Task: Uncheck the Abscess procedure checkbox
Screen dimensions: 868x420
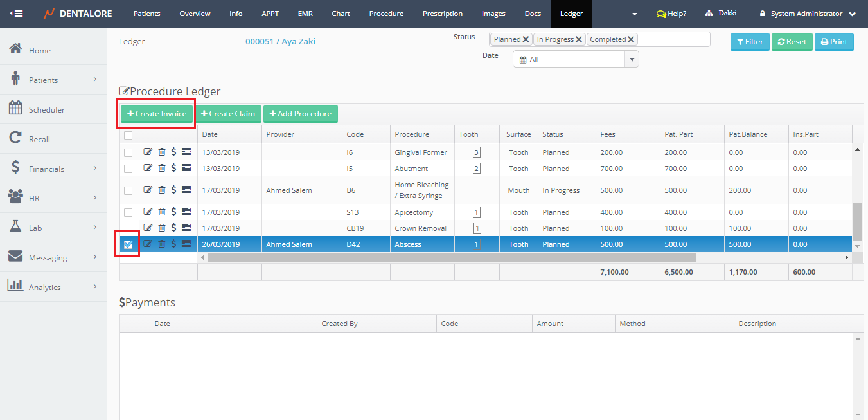Action: (x=128, y=244)
